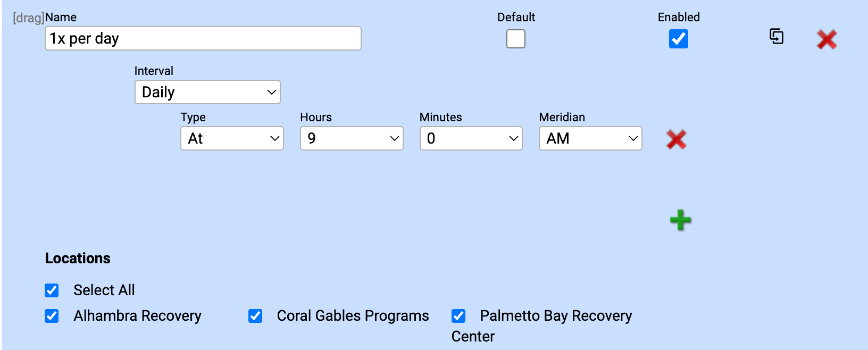Toggle the Default checkbox

[x=515, y=39]
